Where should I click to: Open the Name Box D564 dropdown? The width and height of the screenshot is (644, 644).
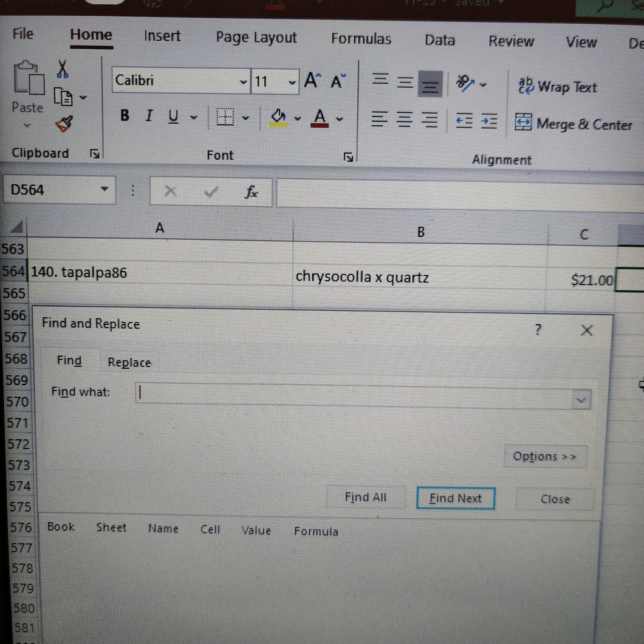click(x=104, y=189)
